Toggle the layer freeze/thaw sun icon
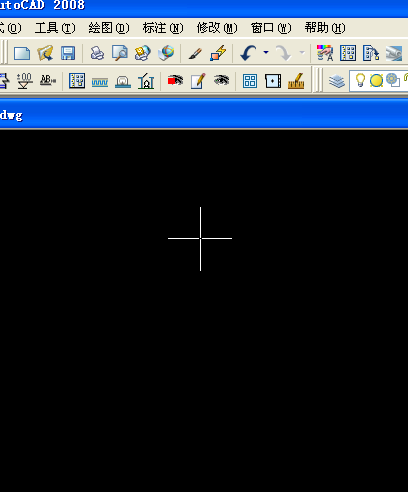The image size is (408, 492). 376,81
